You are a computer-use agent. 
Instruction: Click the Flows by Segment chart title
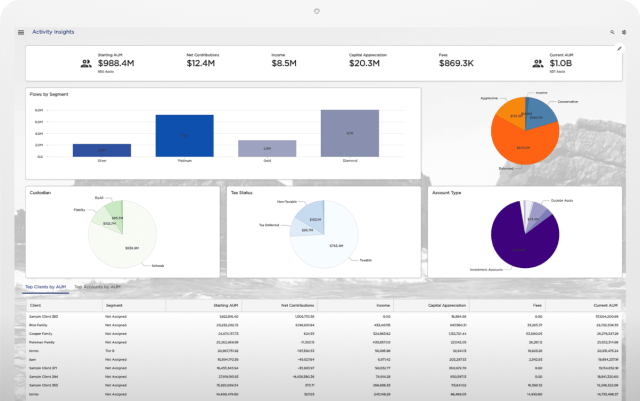[49, 94]
